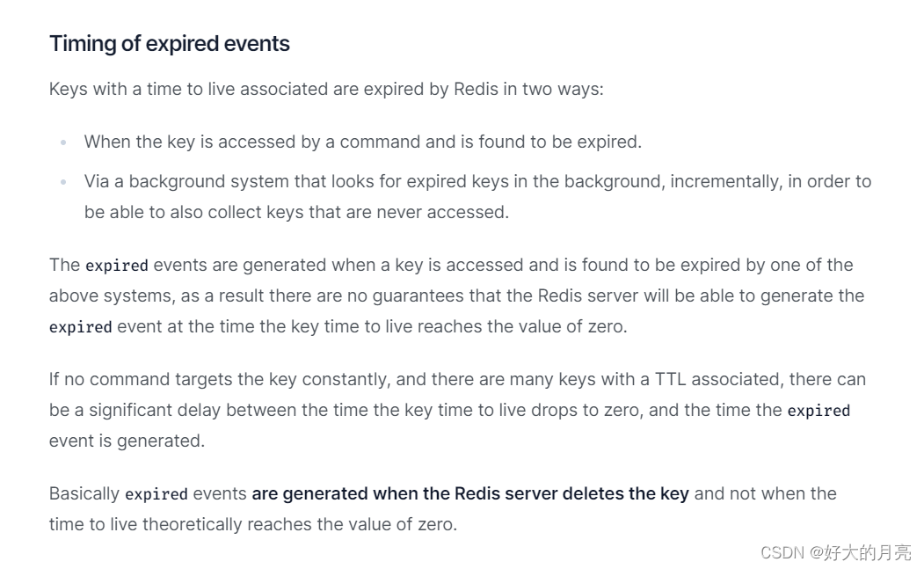This screenshot has height=569, width=924.
Task: Click the second bullet point dot
Action: (x=63, y=182)
